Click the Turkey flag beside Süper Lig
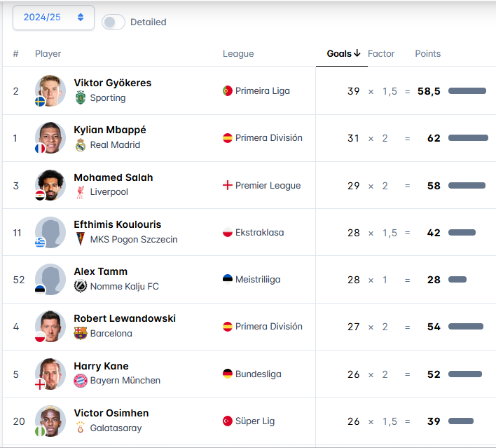 [227, 421]
